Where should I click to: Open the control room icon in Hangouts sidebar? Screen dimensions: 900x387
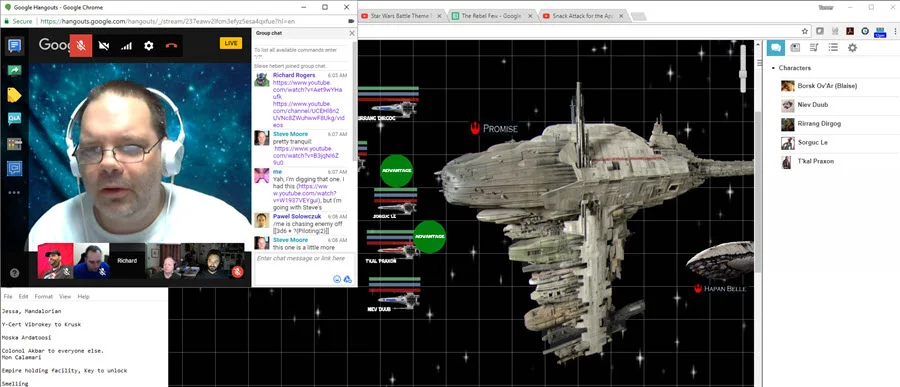coord(14,144)
